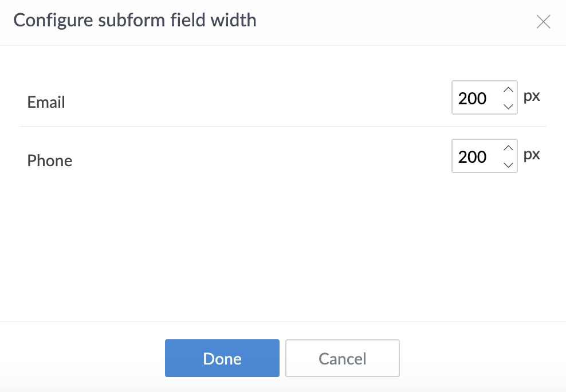The height and width of the screenshot is (392, 566).
Task: Select the 200 value in Email row
Action: click(x=473, y=99)
